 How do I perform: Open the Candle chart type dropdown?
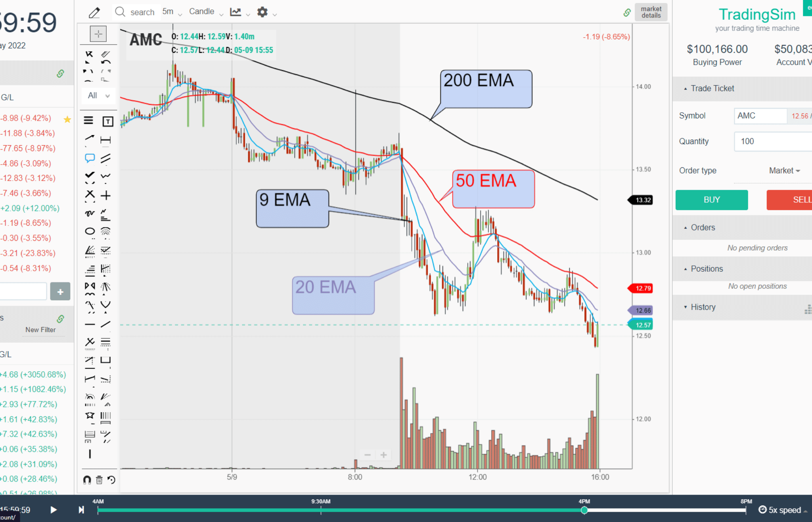pyautogui.click(x=206, y=12)
